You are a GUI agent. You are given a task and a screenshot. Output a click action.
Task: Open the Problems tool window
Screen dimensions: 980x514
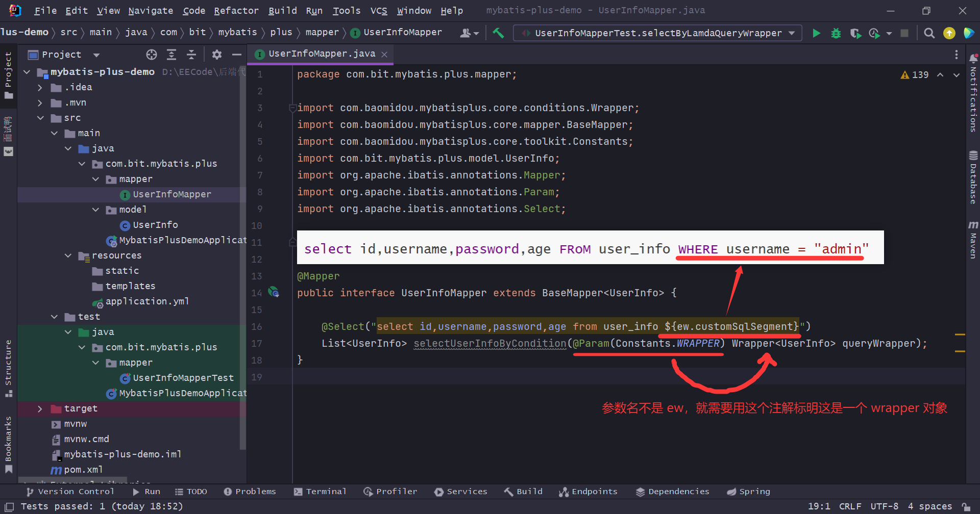250,492
